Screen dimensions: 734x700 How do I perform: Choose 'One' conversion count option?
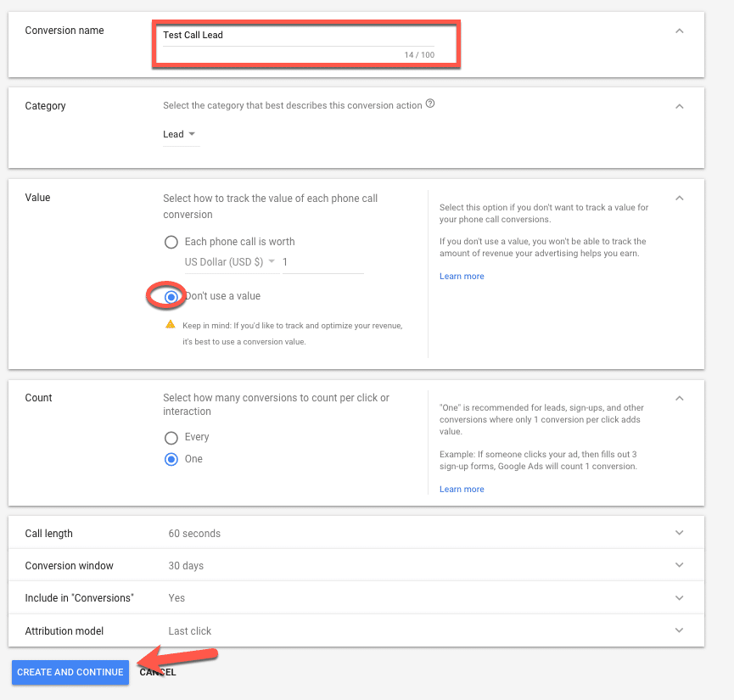coord(171,459)
